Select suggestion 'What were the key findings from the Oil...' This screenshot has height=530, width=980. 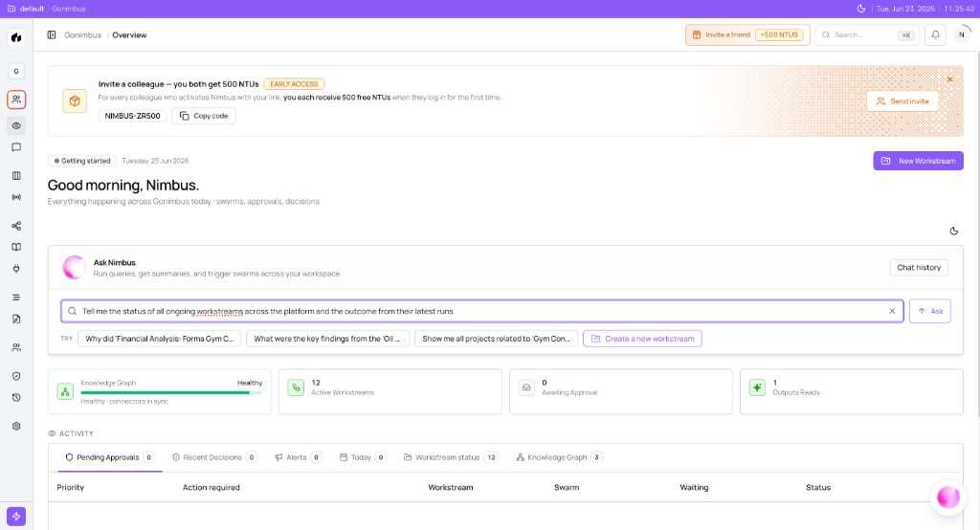(x=327, y=339)
